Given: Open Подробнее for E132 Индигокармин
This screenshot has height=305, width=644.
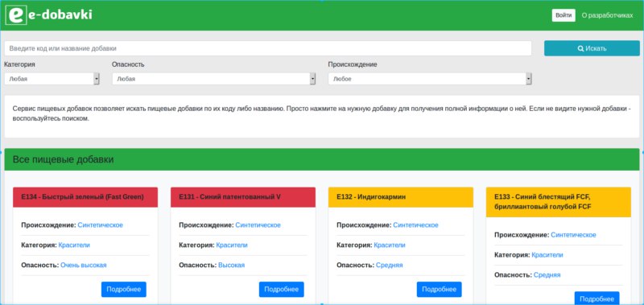Looking at the screenshot, I should tap(439, 290).
